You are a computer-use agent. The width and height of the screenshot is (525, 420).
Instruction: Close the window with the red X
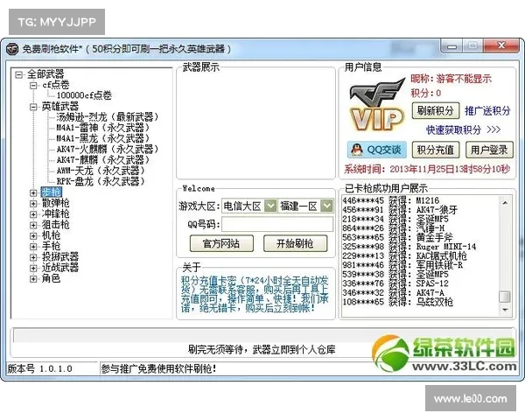click(501, 45)
